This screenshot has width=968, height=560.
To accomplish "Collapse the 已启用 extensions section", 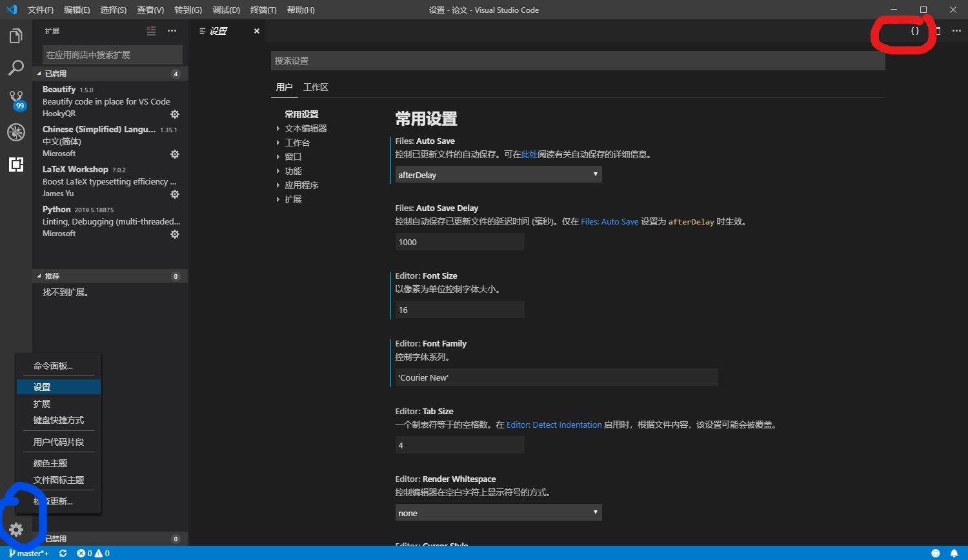I will coord(110,74).
